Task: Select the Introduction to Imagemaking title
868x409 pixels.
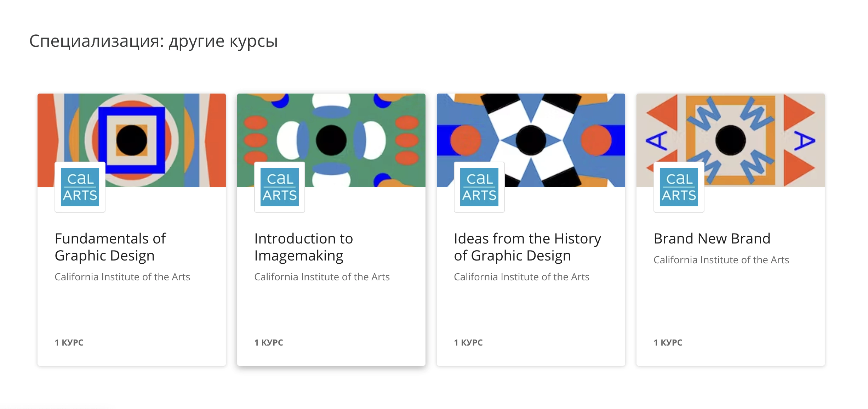Action: (x=304, y=247)
